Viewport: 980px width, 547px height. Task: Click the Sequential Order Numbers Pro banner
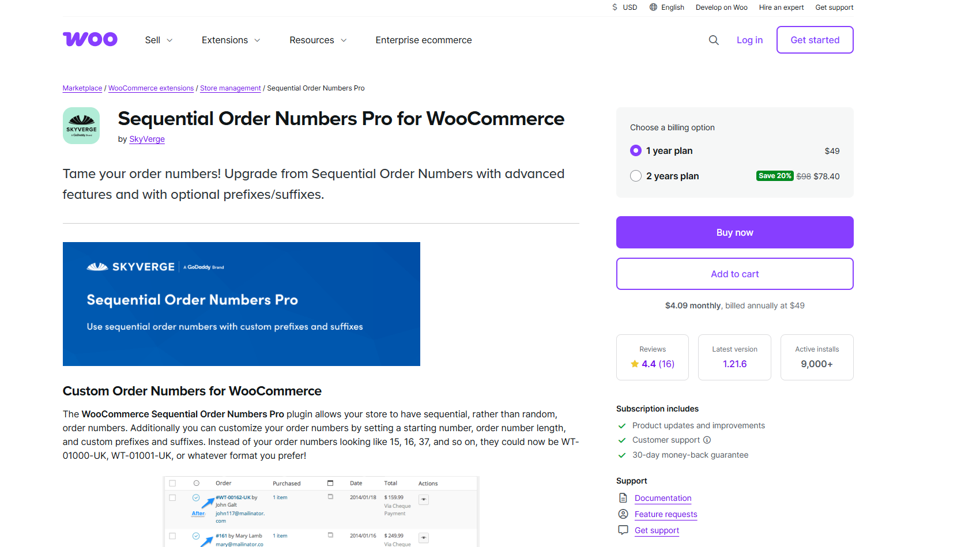[241, 304]
